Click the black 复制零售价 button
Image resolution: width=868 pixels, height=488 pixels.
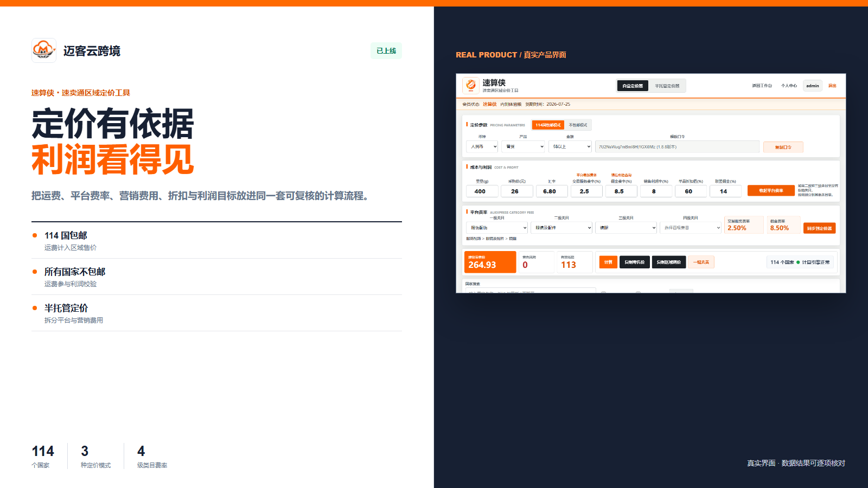point(634,262)
